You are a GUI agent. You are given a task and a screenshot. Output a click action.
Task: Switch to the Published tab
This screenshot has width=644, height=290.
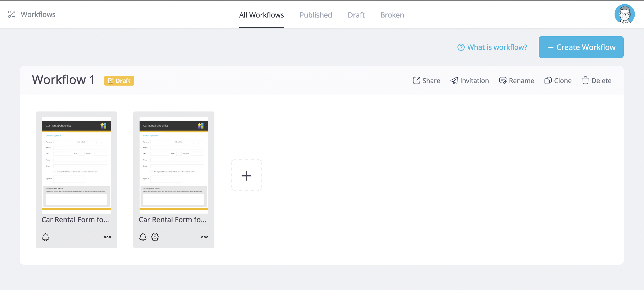[x=316, y=15]
